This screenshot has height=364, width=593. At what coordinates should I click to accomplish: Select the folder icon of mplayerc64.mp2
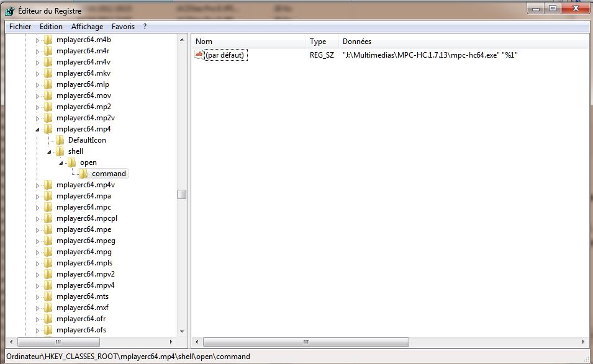click(48, 107)
